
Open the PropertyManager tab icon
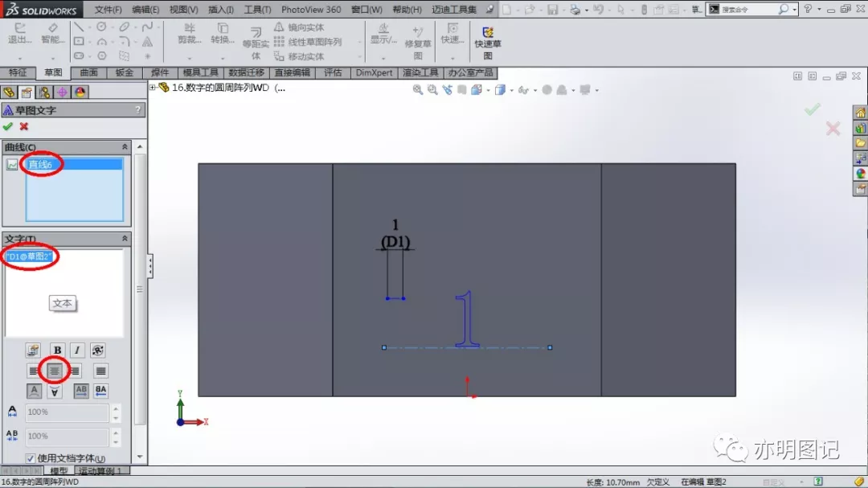[x=27, y=92]
